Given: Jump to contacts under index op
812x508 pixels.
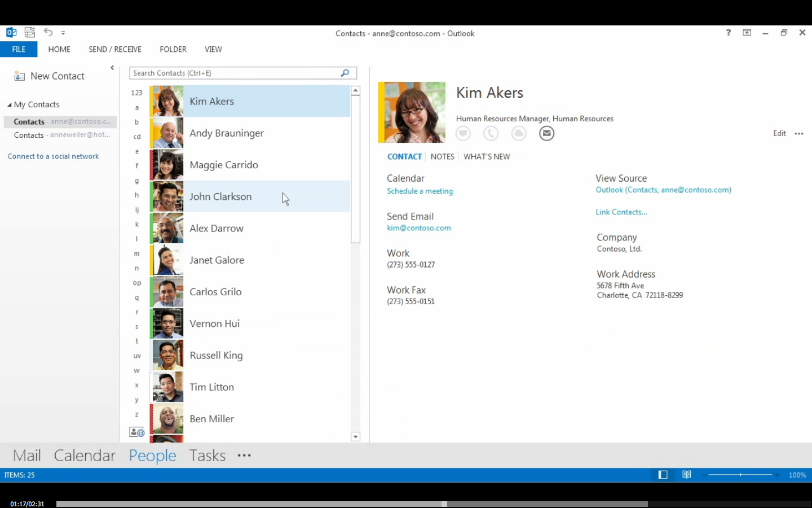Looking at the screenshot, I should (x=136, y=283).
